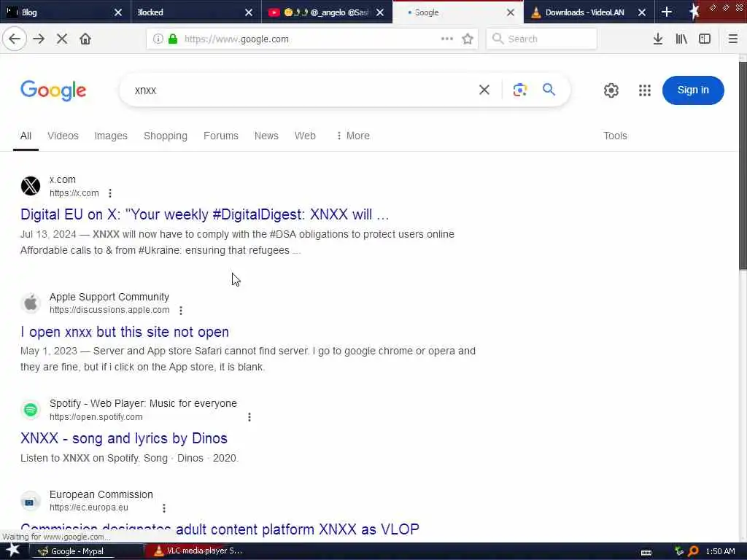This screenshot has height=560, width=747.
Task: Open the Library icon
Action: tap(681, 39)
